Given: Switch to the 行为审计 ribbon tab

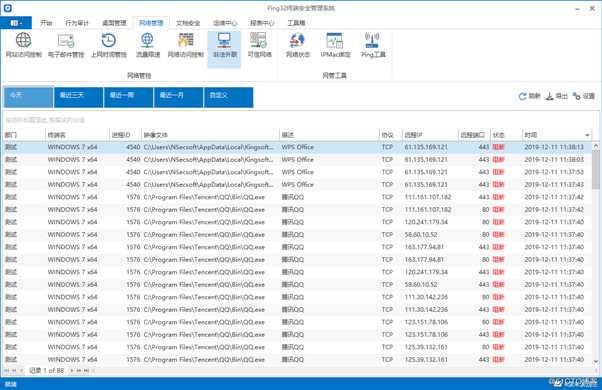Looking at the screenshot, I should [77, 23].
